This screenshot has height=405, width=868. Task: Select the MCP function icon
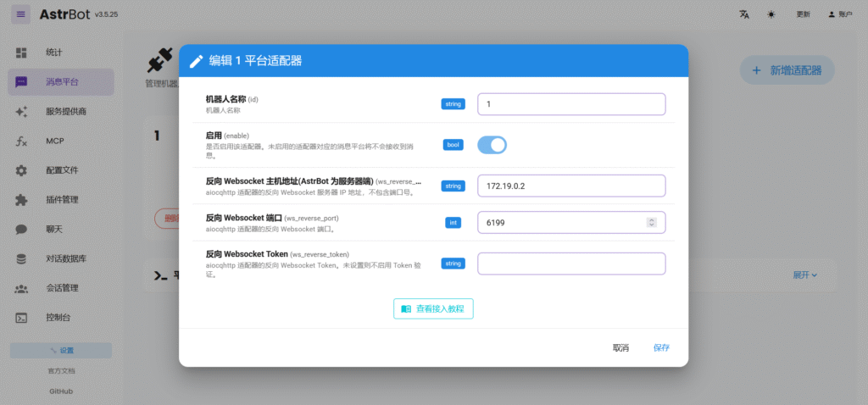tap(22, 141)
